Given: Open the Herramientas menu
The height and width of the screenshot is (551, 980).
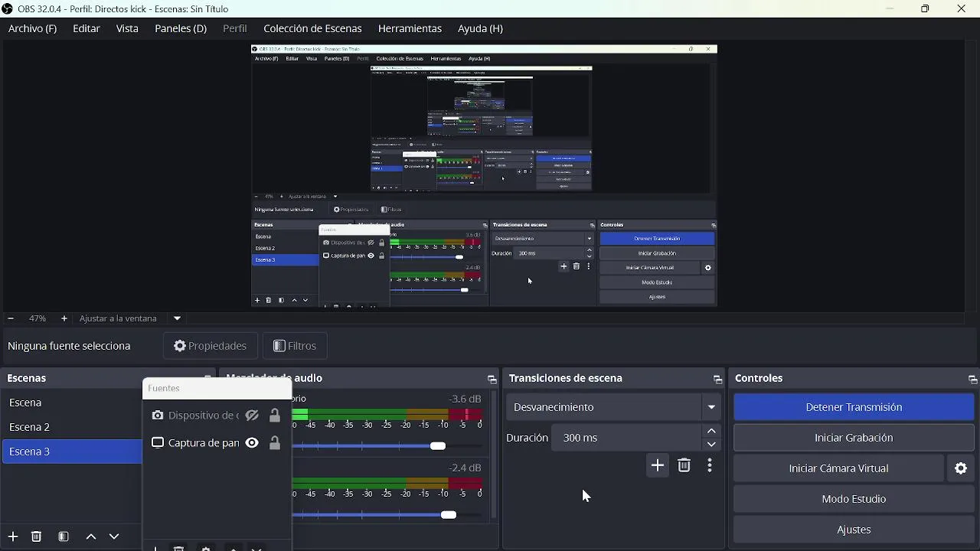Looking at the screenshot, I should click(x=410, y=28).
